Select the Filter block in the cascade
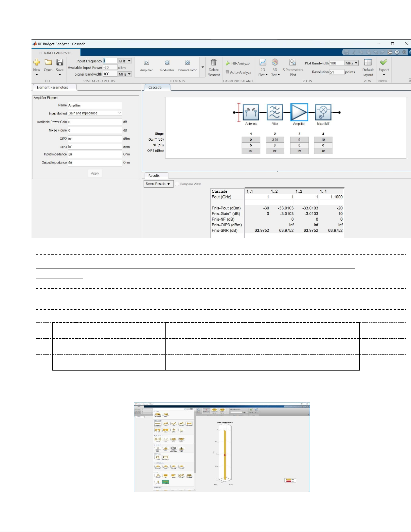This screenshot has height=532, width=411. [275, 112]
